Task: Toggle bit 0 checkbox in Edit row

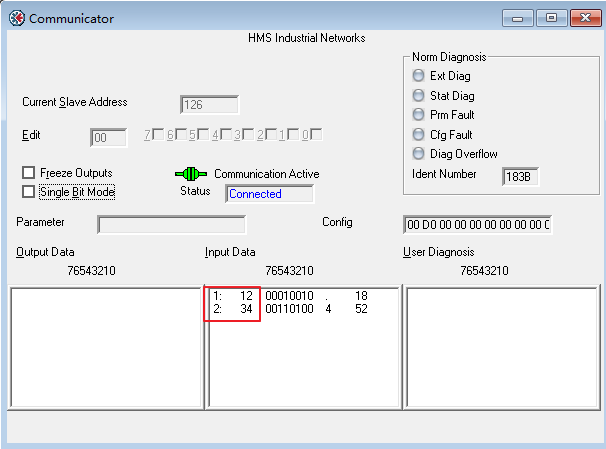Action: (317, 134)
